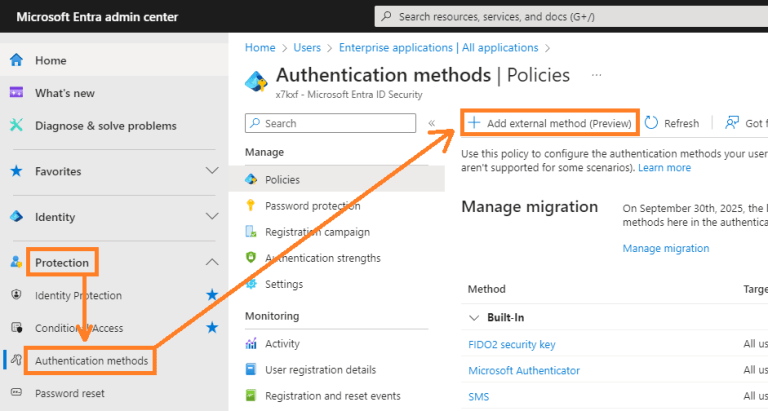The image size is (768, 411).
Task: Click Add external method (Preview) button
Action: (x=550, y=123)
